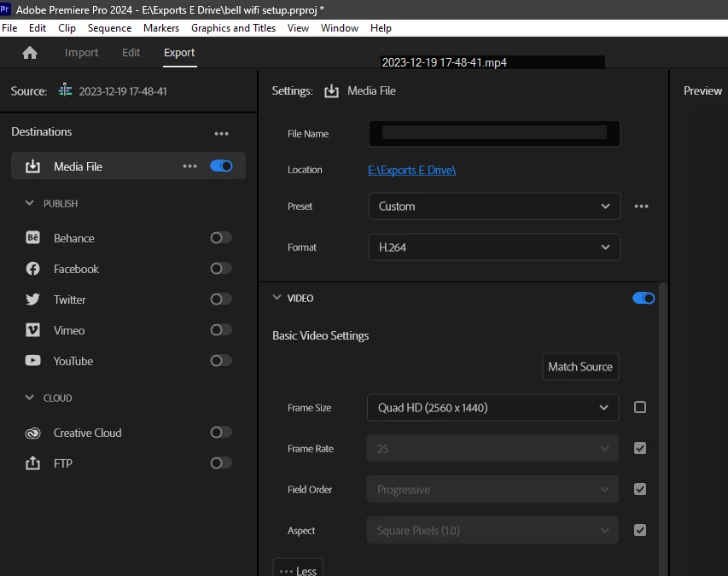
Task: Enable the Twitter publish toggle
Action: pyautogui.click(x=221, y=299)
